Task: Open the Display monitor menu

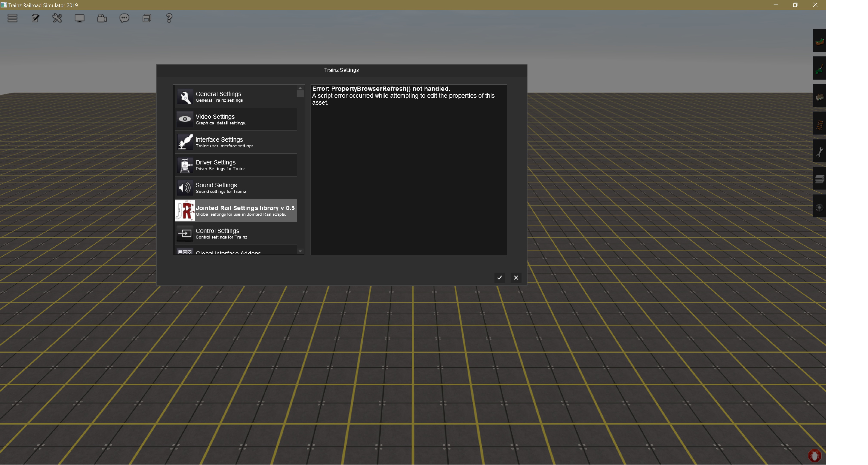Action: 80,18
